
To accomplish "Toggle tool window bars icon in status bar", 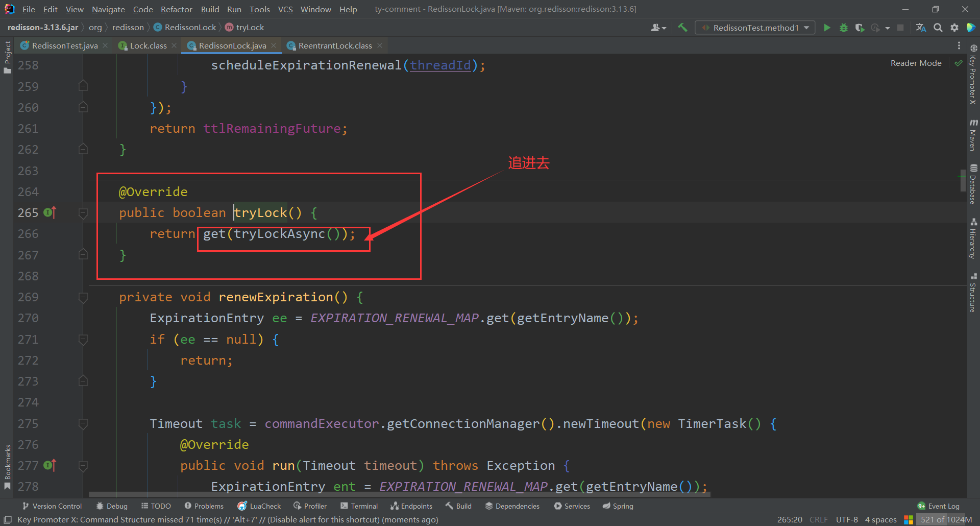I will 8,519.
